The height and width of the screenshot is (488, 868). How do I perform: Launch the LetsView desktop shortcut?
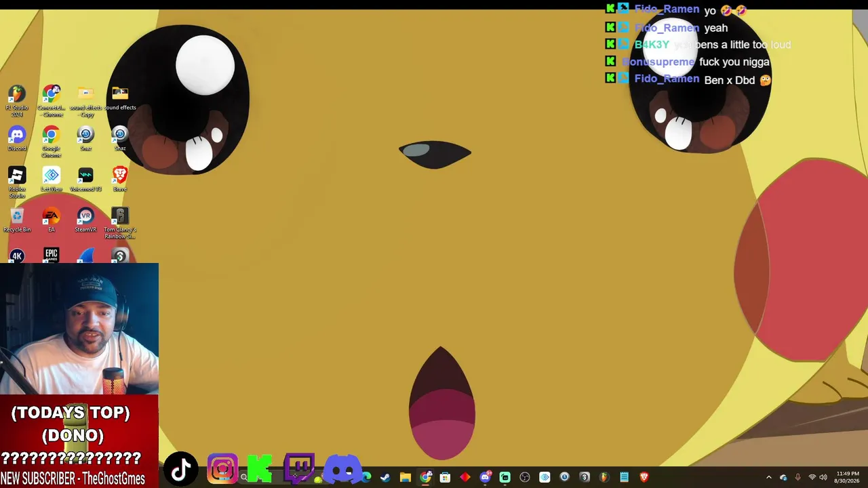click(x=52, y=180)
